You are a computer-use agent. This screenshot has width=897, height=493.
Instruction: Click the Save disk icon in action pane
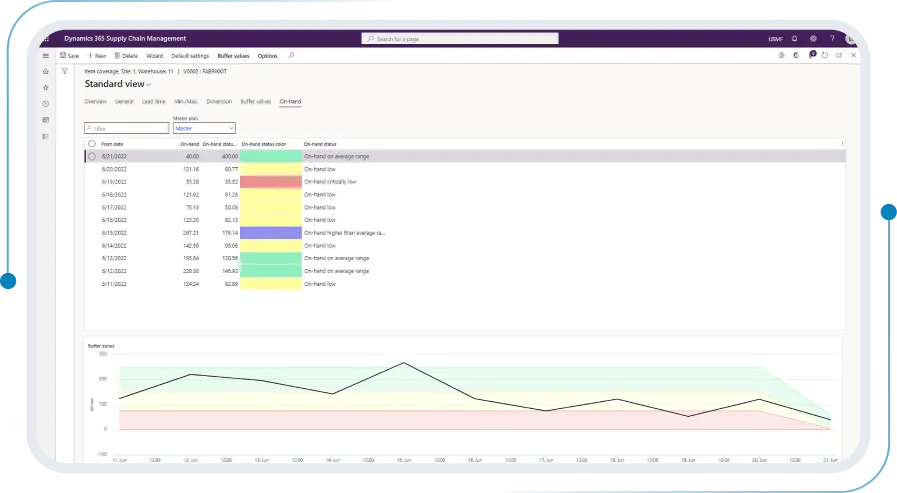63,55
